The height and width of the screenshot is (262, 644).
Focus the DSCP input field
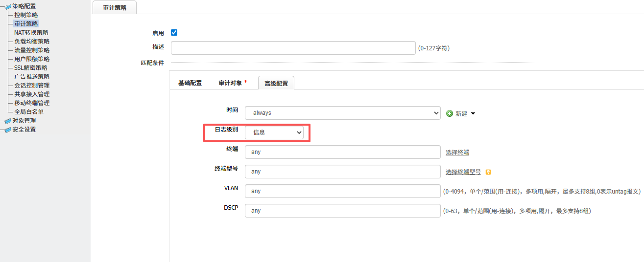342,211
